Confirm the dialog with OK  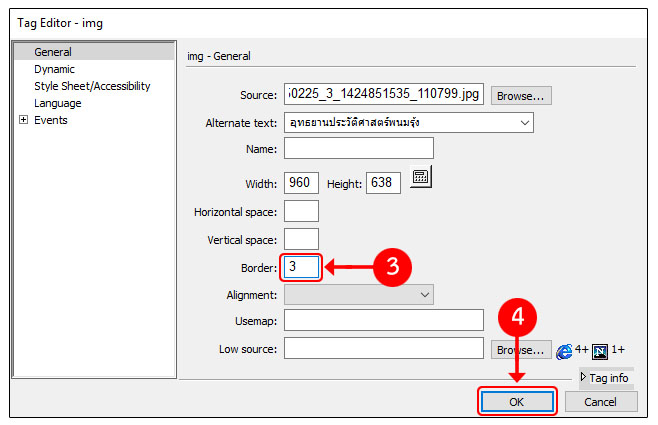coord(517,401)
